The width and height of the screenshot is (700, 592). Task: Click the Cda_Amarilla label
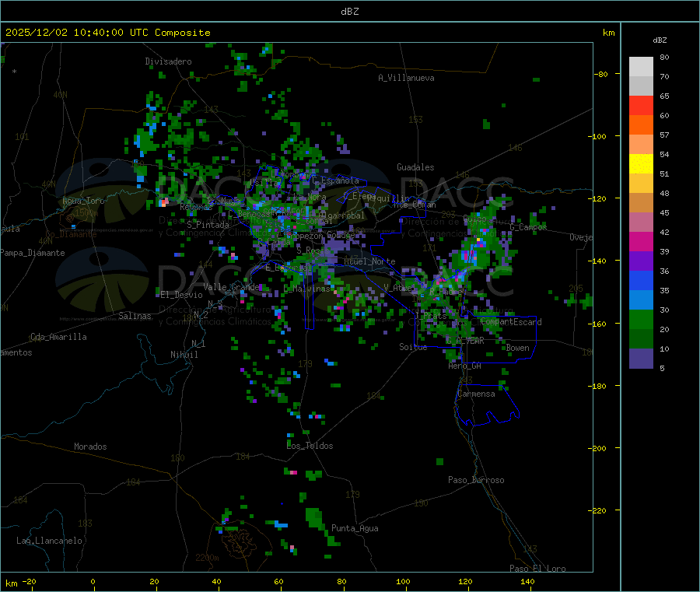(x=58, y=337)
